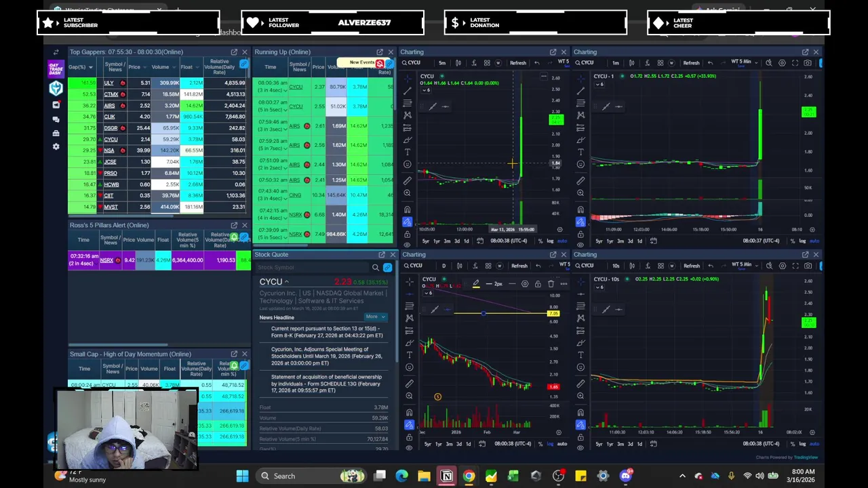Viewport: 868px width, 488px height.
Task: Select ruler measure tool in 5m chart
Action: (407, 180)
